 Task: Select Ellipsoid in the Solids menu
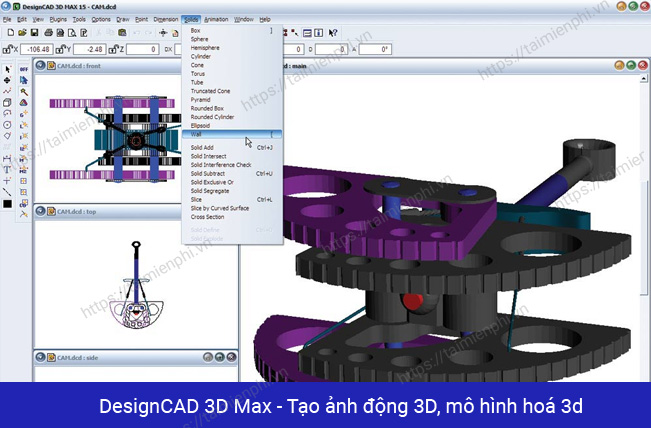(232, 125)
